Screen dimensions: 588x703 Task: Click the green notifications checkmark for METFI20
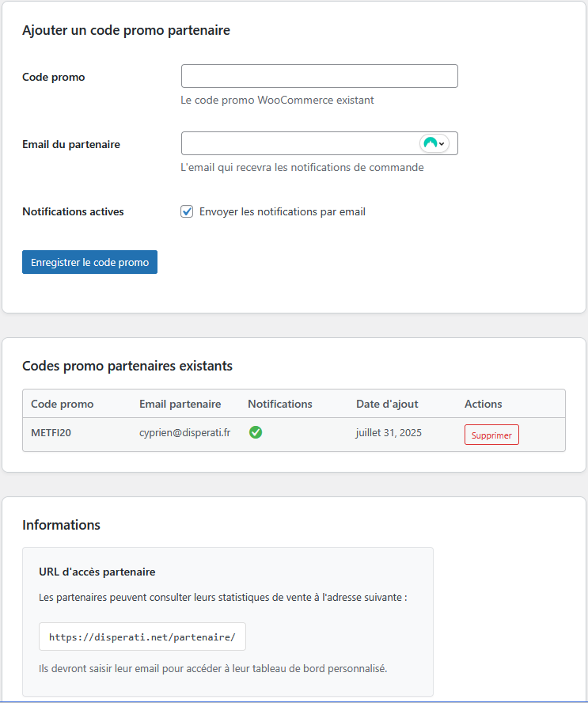click(256, 432)
